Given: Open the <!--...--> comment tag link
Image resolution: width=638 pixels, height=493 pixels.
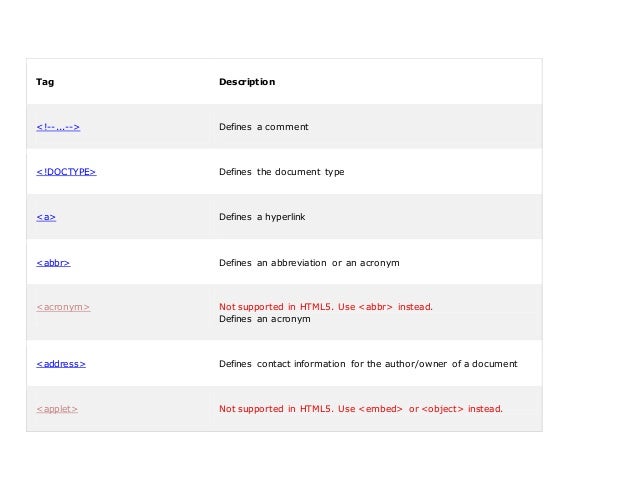Looking at the screenshot, I should (58, 127).
